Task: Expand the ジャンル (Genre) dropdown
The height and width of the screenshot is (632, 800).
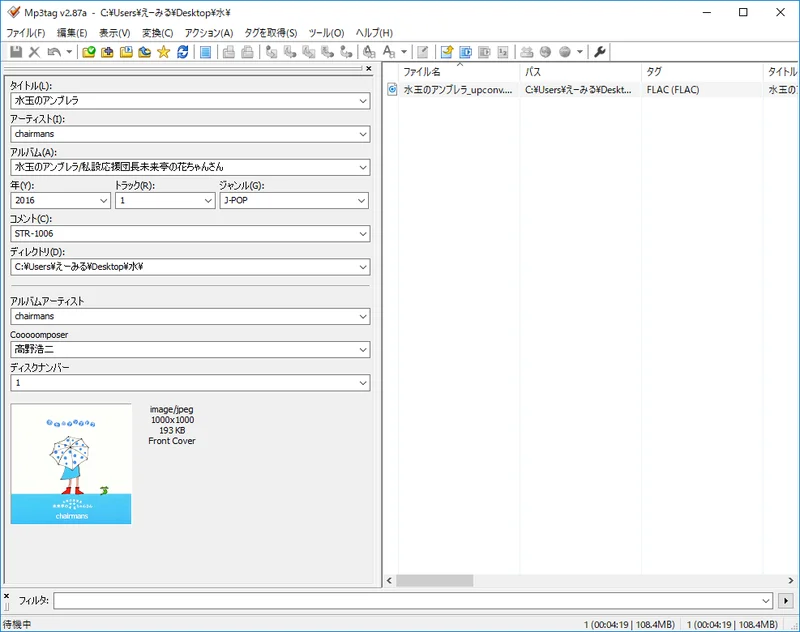Action: pos(362,201)
